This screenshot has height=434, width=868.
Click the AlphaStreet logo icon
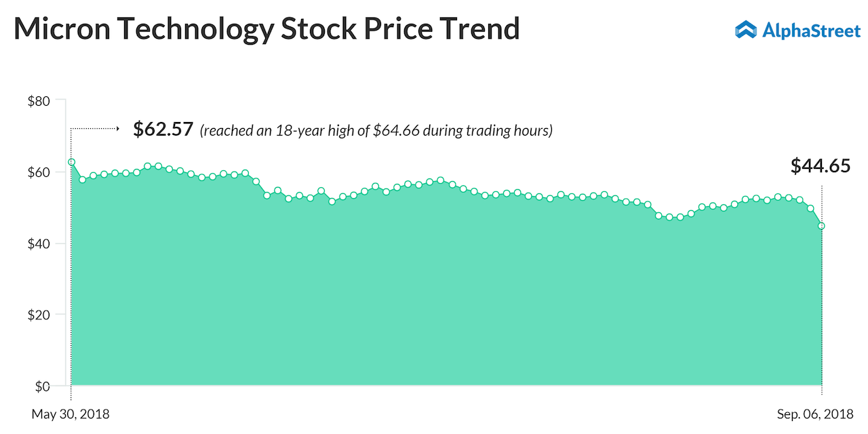point(745,29)
